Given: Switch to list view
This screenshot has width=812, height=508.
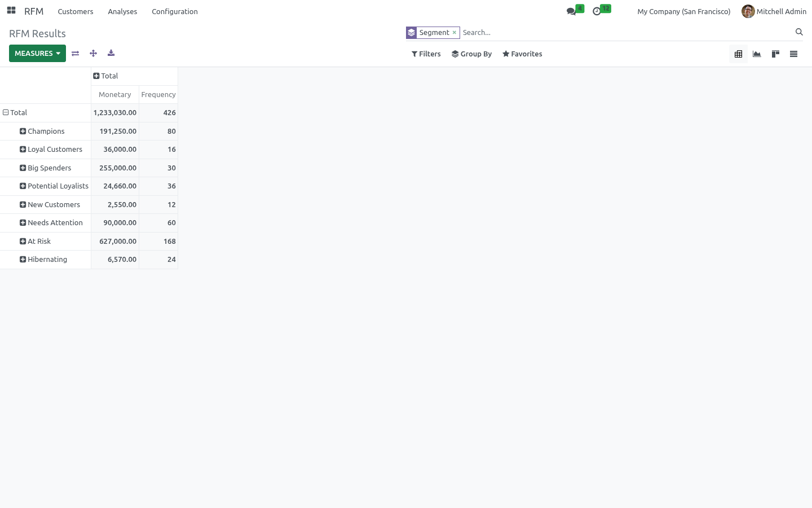Looking at the screenshot, I should (x=794, y=54).
